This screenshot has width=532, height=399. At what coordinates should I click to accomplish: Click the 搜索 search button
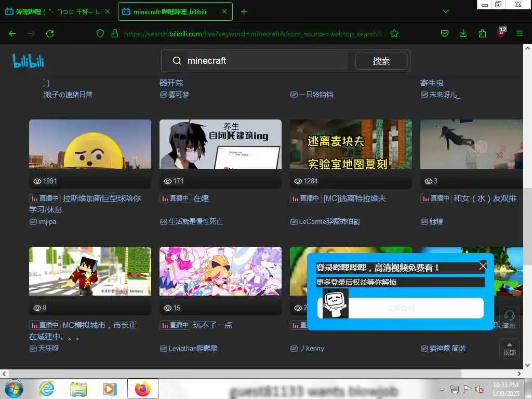coord(381,61)
